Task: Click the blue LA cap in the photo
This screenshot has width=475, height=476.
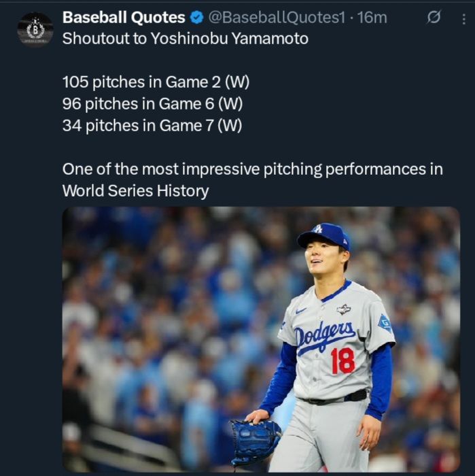Action: (323, 235)
